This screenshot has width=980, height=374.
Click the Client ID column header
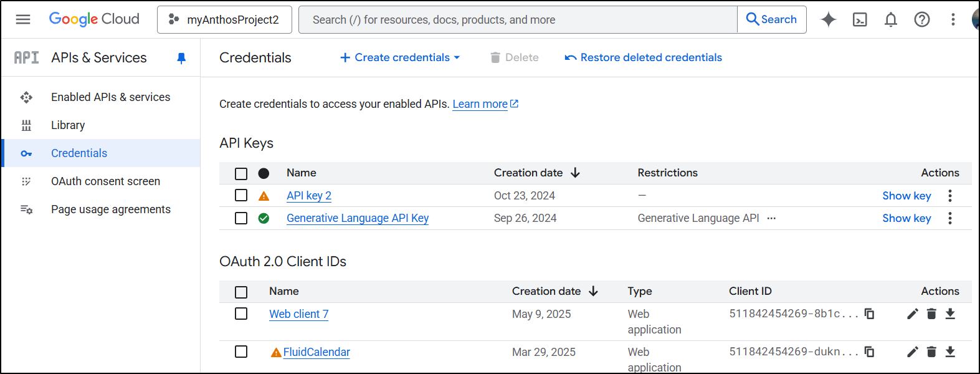pos(750,291)
